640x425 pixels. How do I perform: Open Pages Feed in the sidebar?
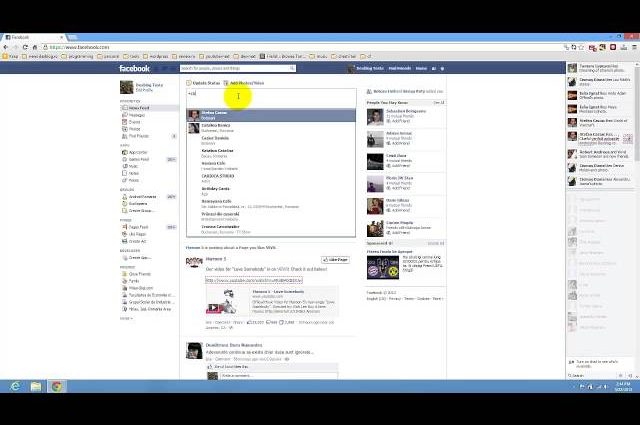tap(138, 227)
